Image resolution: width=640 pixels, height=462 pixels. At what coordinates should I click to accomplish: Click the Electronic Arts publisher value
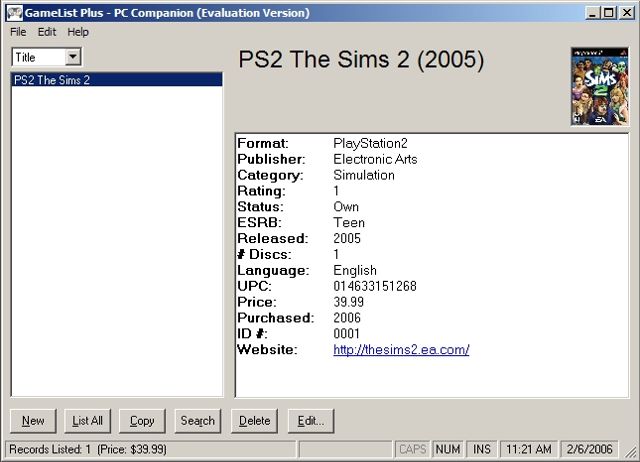pyautogui.click(x=375, y=159)
